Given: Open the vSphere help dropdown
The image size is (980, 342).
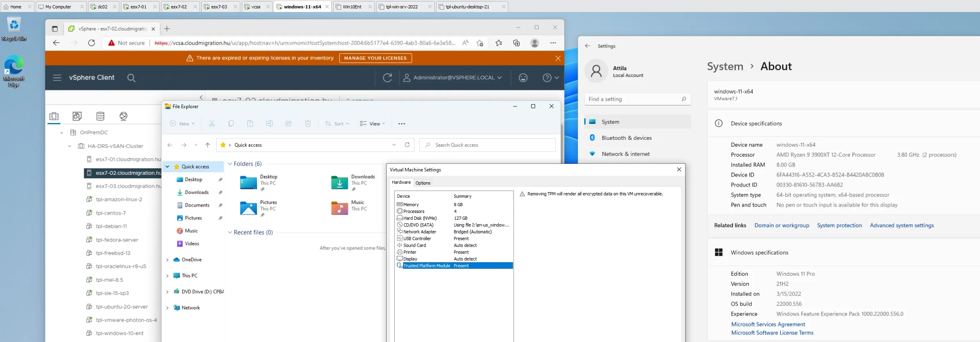Looking at the screenshot, I should click(x=551, y=78).
